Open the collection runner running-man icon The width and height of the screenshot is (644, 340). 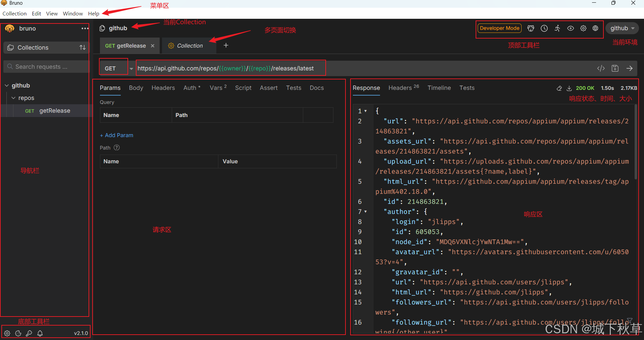(x=557, y=29)
